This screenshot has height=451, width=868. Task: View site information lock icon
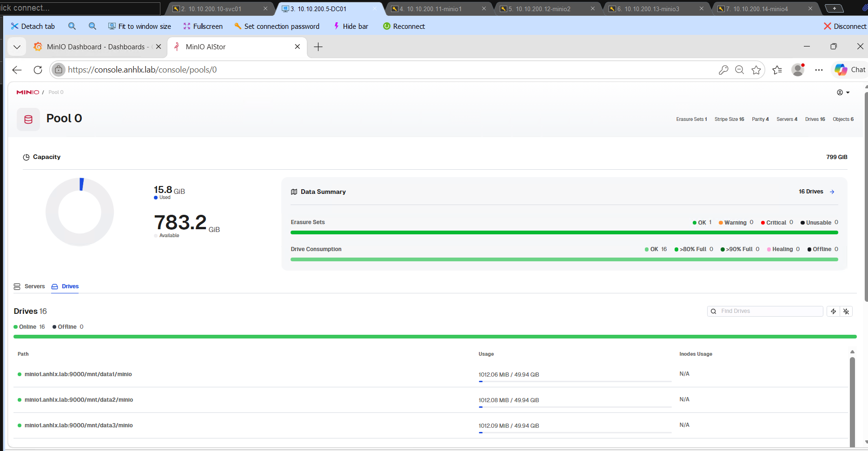pyautogui.click(x=58, y=70)
